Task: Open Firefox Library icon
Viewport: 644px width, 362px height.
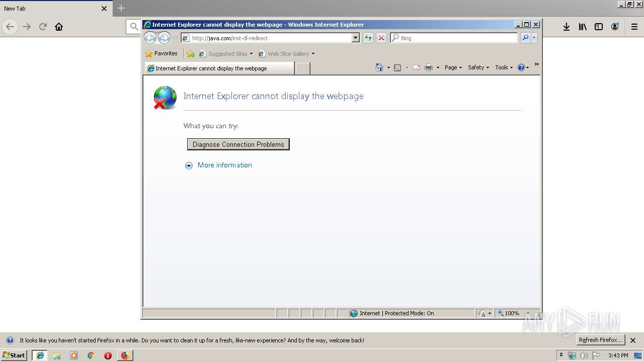Action: click(583, 27)
